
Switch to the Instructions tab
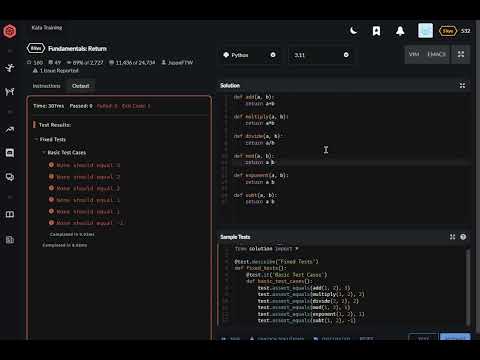coord(46,86)
